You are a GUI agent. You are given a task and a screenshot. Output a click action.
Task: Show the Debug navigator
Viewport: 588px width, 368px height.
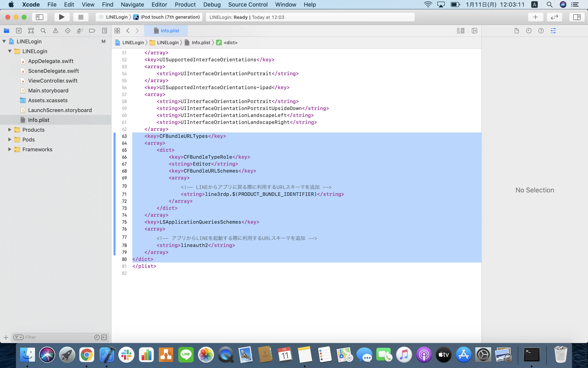[80, 31]
